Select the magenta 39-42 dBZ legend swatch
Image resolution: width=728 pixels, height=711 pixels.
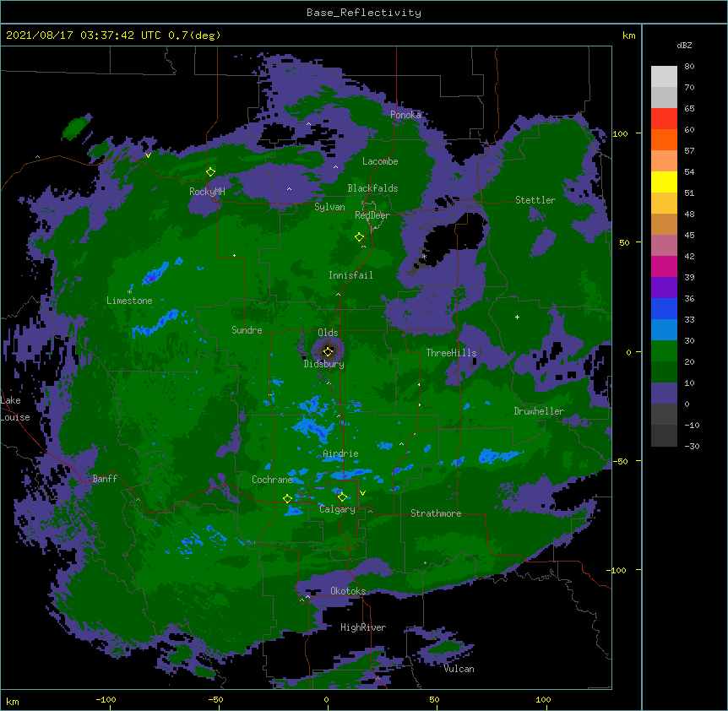(x=664, y=266)
